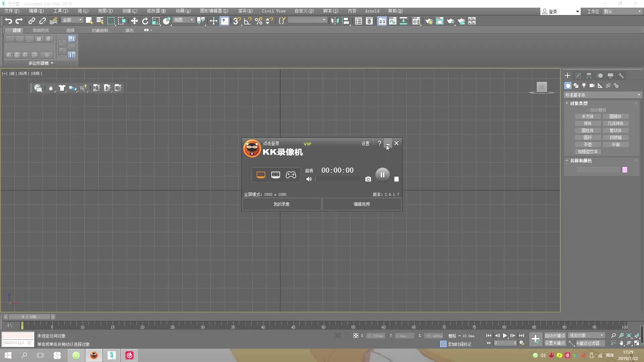Open the 渲染(R) menu
Image resolution: width=644 pixels, height=362 pixels.
(245, 11)
